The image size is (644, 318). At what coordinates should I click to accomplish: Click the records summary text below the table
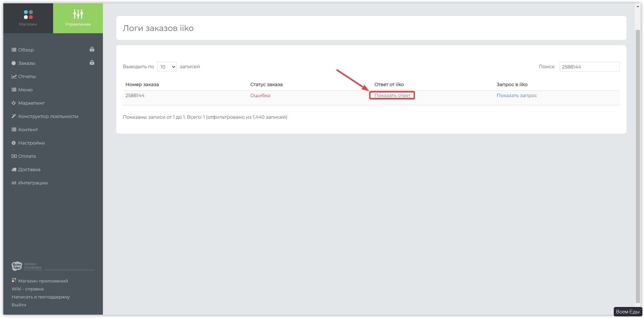click(205, 117)
